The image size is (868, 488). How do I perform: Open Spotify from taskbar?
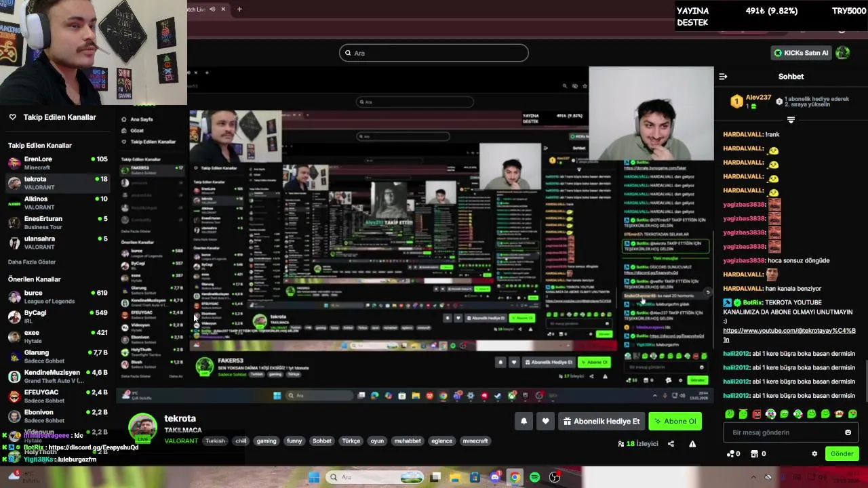(535, 477)
